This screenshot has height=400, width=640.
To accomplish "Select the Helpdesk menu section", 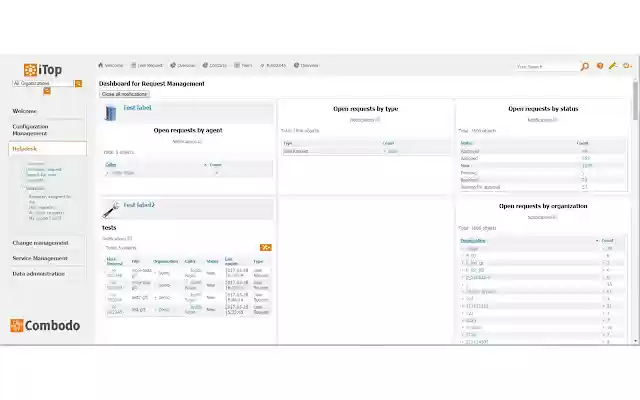I will click(47, 149).
